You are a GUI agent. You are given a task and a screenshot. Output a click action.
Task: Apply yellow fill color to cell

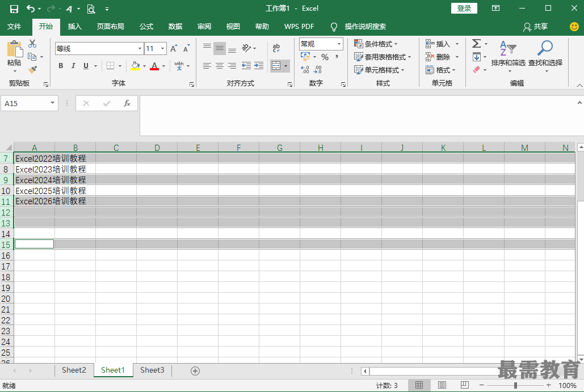(x=135, y=66)
